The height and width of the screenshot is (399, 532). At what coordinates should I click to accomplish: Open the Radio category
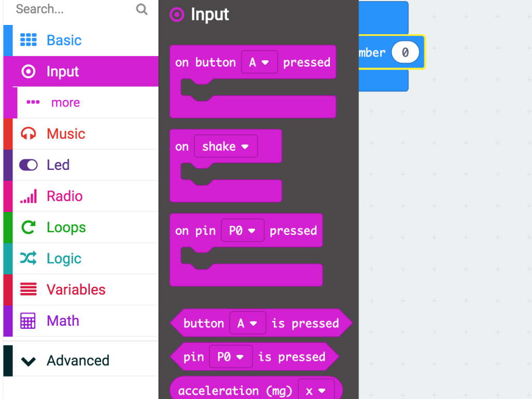click(81, 196)
